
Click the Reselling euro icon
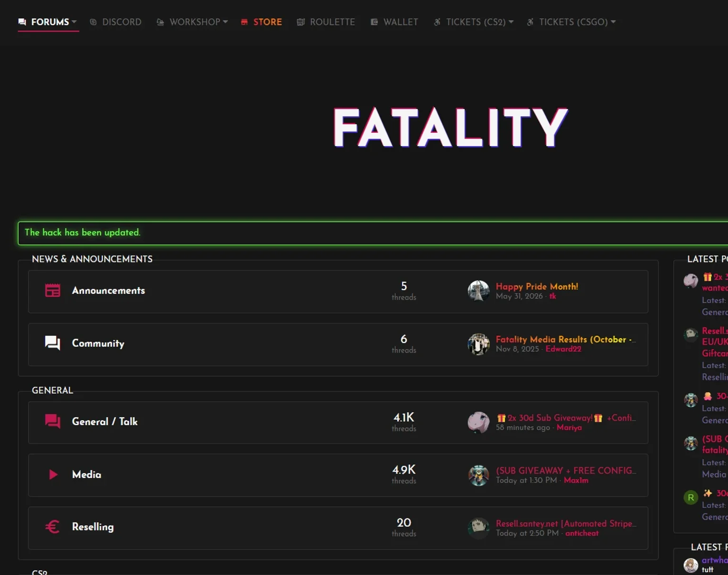pyautogui.click(x=52, y=527)
